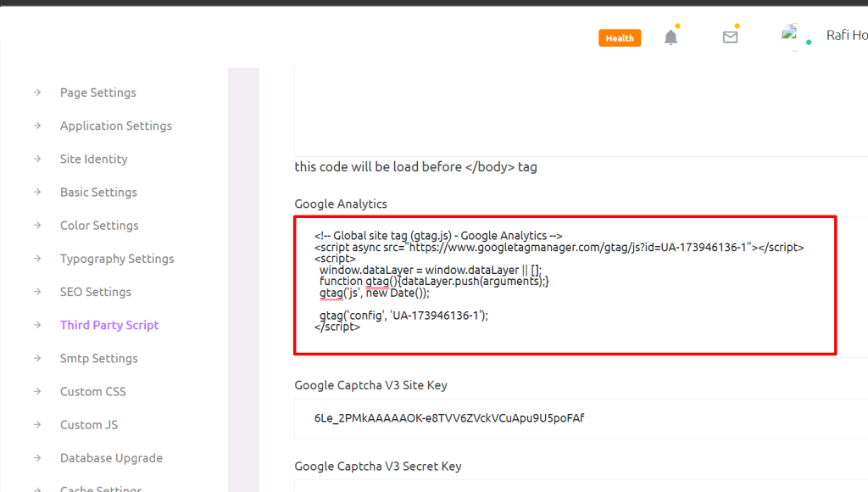Click the arrow icon beside Database Upgrade
Viewport: 868px width, 492px height.
click(x=37, y=458)
